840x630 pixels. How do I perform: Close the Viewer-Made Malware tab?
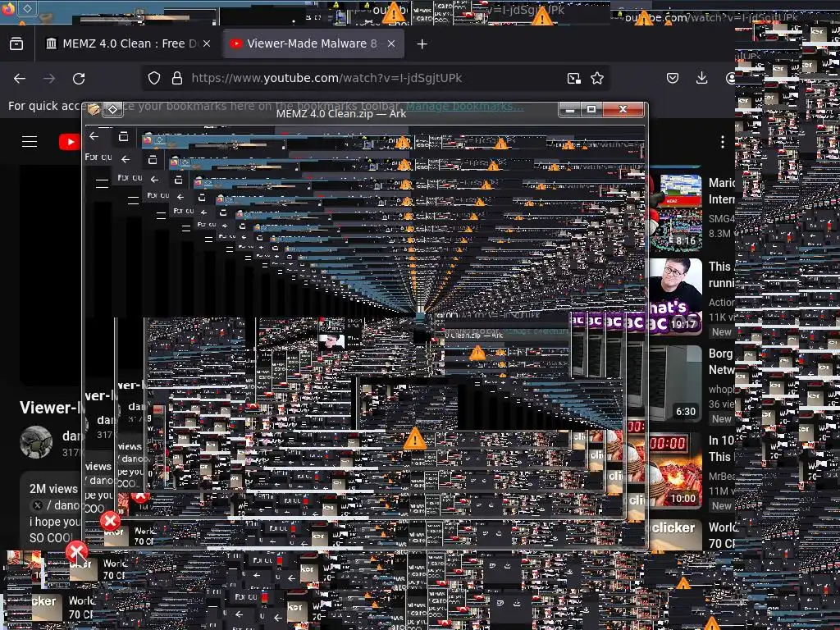pos(391,44)
